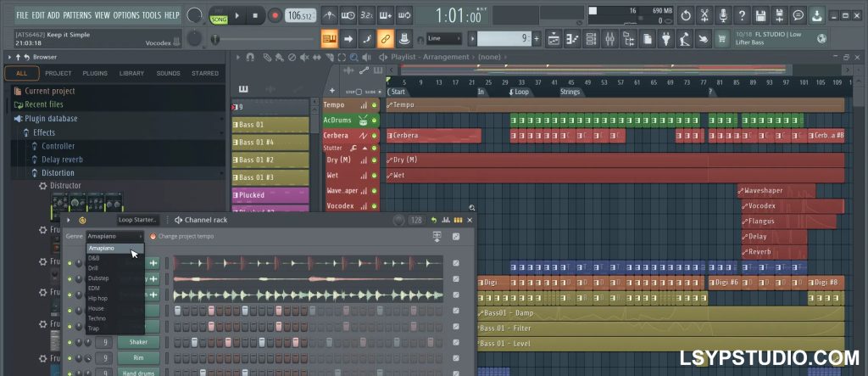Open the pattern selector arrow beside 9
This screenshot has height=376, width=868.
point(472,39)
